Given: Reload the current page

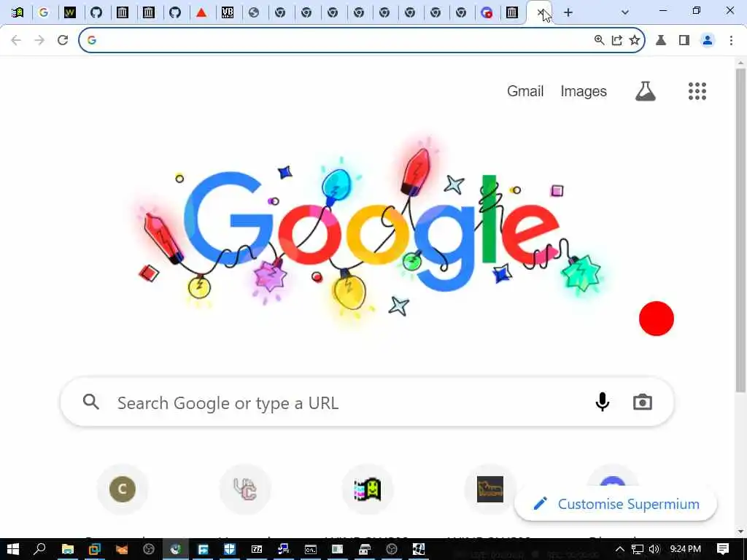Looking at the screenshot, I should point(63,40).
